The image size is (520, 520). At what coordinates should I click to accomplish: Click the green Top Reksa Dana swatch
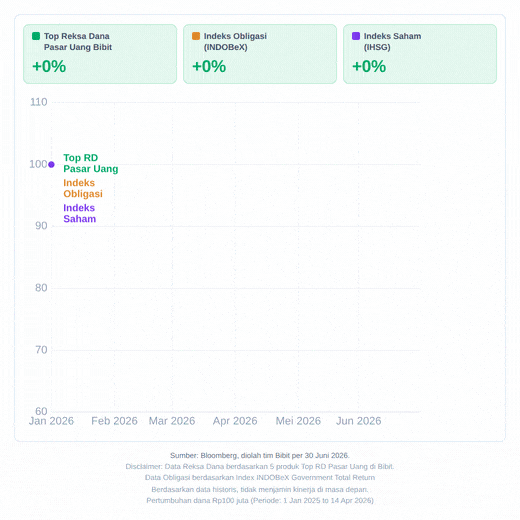pyautogui.click(x=36, y=36)
